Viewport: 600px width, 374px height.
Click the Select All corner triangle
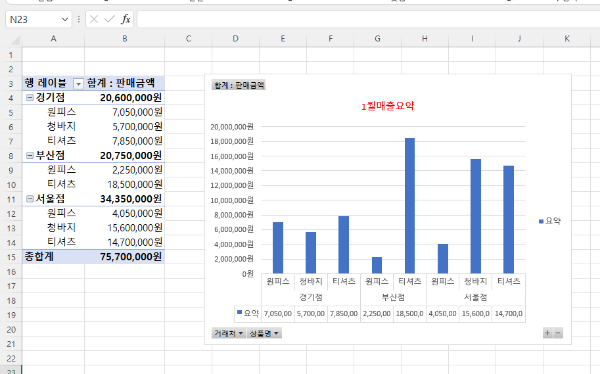click(x=15, y=39)
